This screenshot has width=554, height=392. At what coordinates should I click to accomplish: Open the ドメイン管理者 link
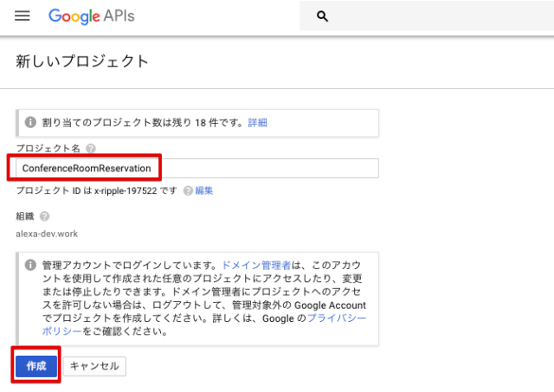(x=256, y=265)
